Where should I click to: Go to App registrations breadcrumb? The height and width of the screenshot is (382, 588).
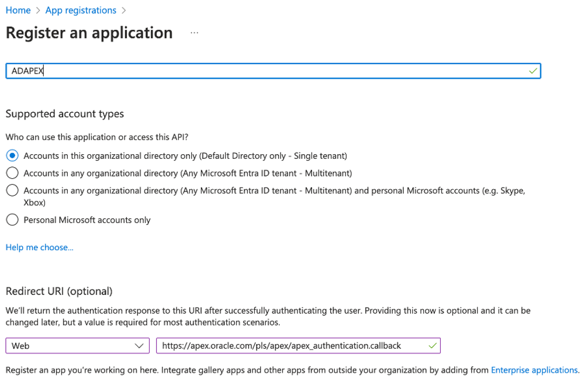coord(81,11)
